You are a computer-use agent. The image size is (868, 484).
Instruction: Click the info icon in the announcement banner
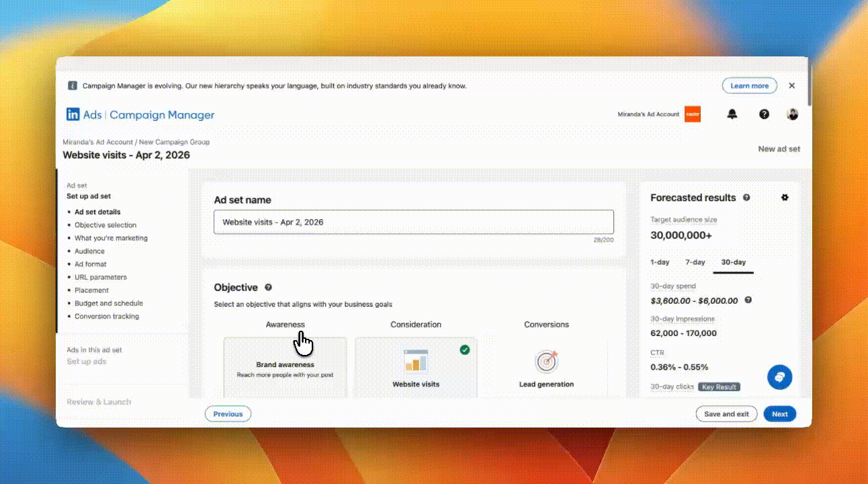73,86
